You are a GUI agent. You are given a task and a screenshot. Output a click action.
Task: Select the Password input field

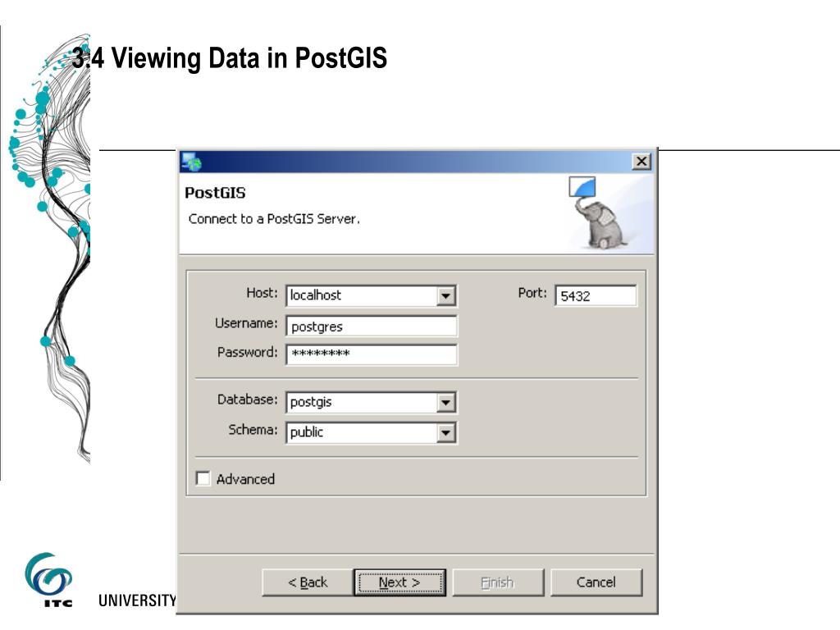point(372,354)
